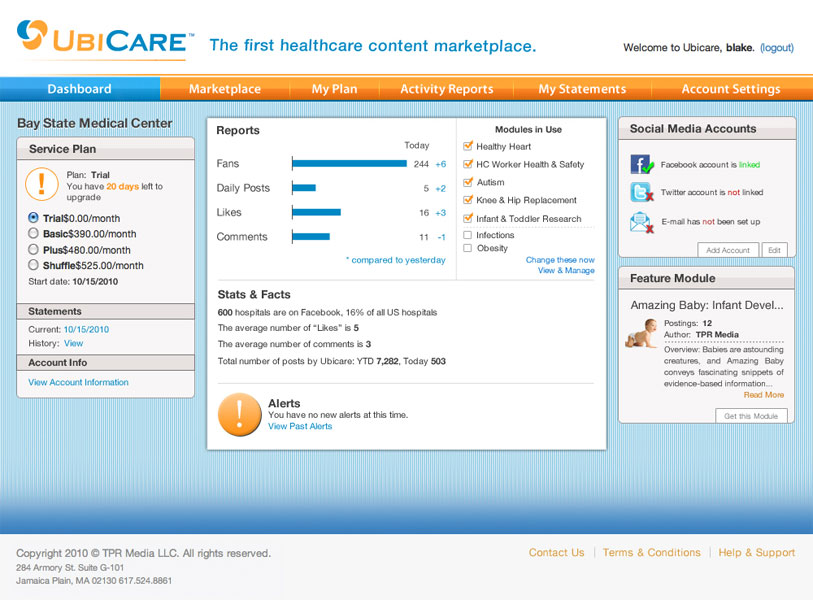
Task: Open the Help & Support footer link
Action: tap(756, 552)
